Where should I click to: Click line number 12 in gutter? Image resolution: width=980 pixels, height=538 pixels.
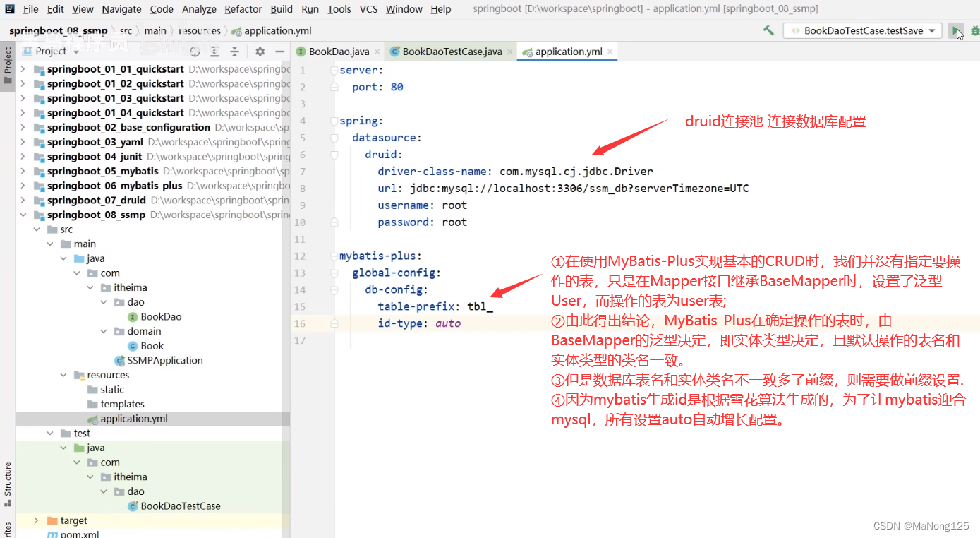[x=301, y=256]
